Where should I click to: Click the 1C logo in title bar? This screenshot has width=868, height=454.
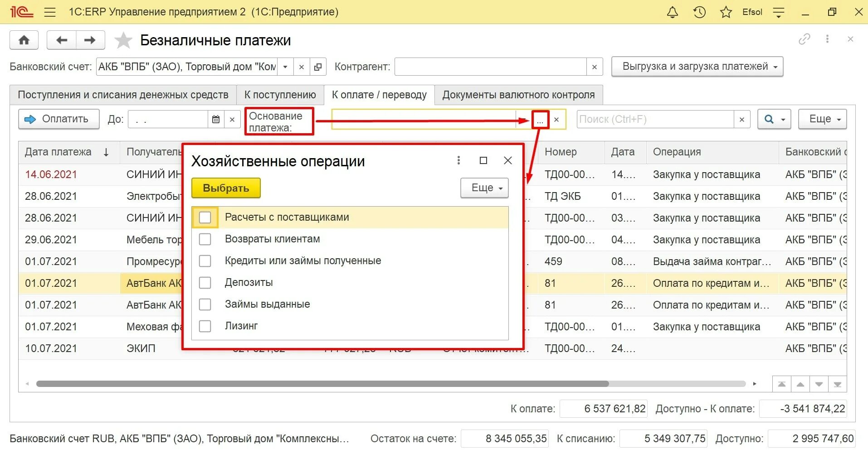22,12
